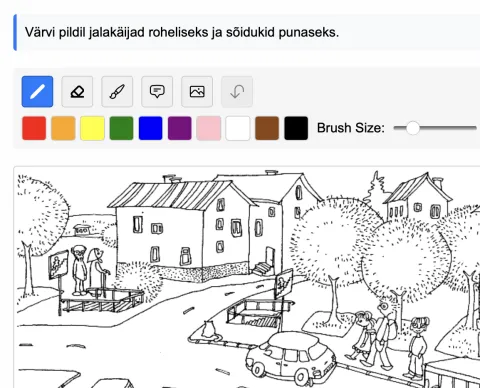Pick the blue color swatch
Viewport: 480px width, 388px height.
click(150, 128)
